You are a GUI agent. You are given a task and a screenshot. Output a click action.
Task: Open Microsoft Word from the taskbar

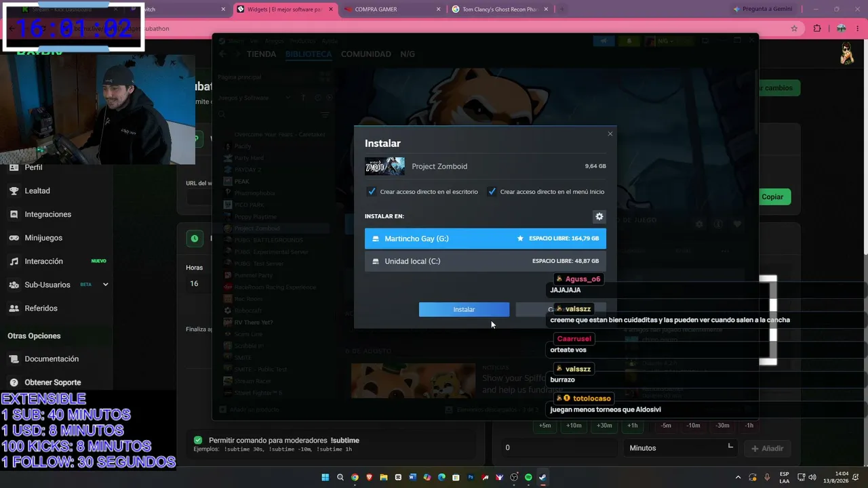pyautogui.click(x=412, y=477)
